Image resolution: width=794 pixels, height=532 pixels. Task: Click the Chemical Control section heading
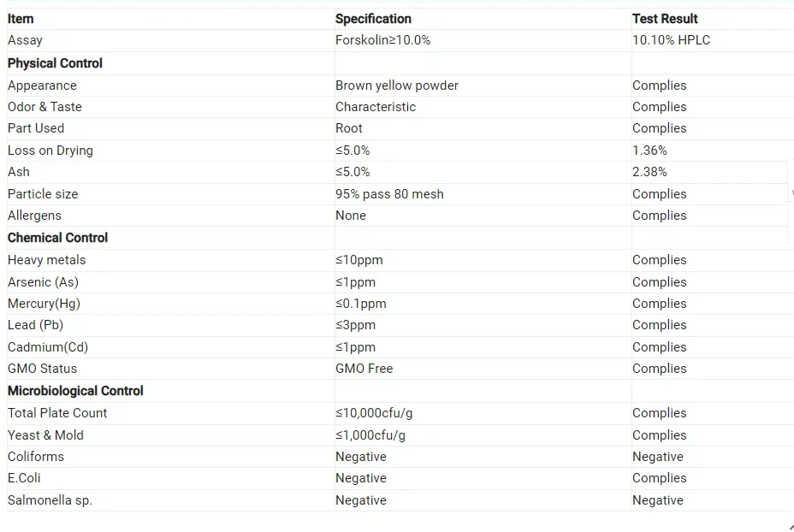(x=57, y=238)
